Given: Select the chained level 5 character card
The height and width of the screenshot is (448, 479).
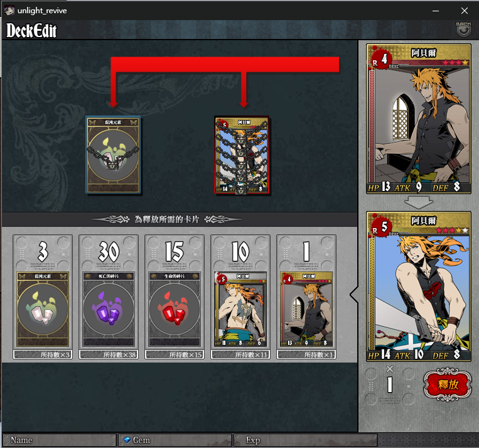Looking at the screenshot, I should [242, 155].
